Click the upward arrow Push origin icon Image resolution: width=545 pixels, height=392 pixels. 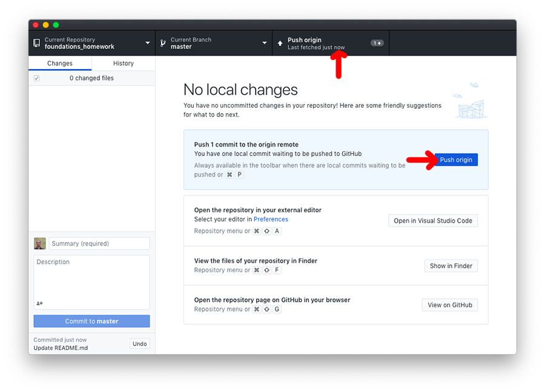point(280,44)
